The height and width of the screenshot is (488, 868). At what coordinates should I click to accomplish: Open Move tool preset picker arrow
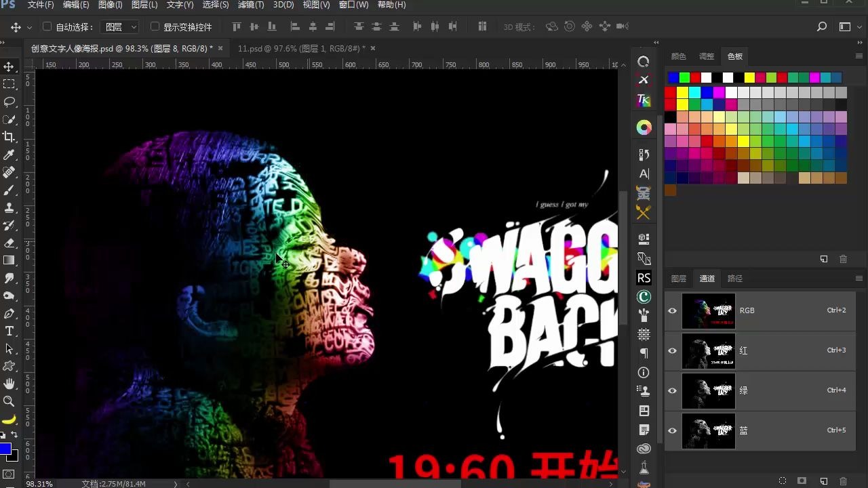[x=29, y=27]
